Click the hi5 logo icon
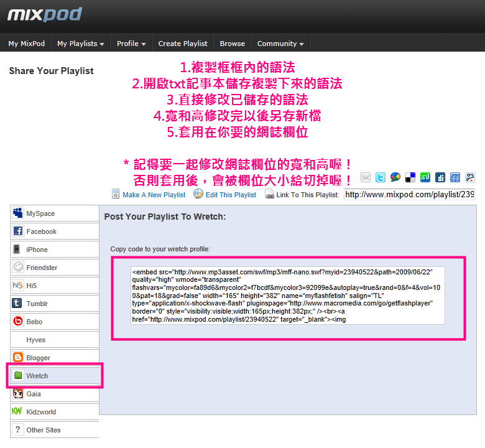This screenshot has width=485, height=448. point(17,285)
